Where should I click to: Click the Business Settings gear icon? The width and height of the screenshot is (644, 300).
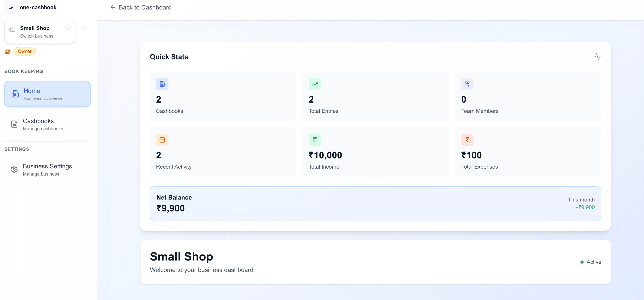click(14, 170)
